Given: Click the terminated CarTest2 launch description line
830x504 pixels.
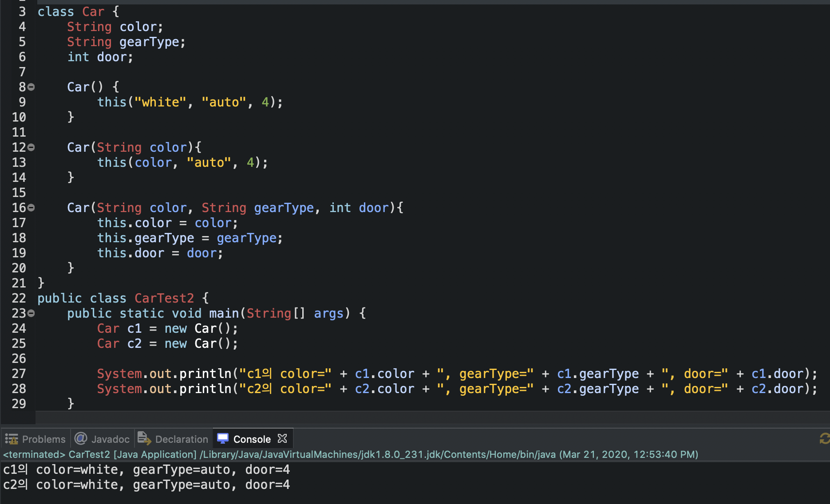Looking at the screenshot, I should point(351,454).
